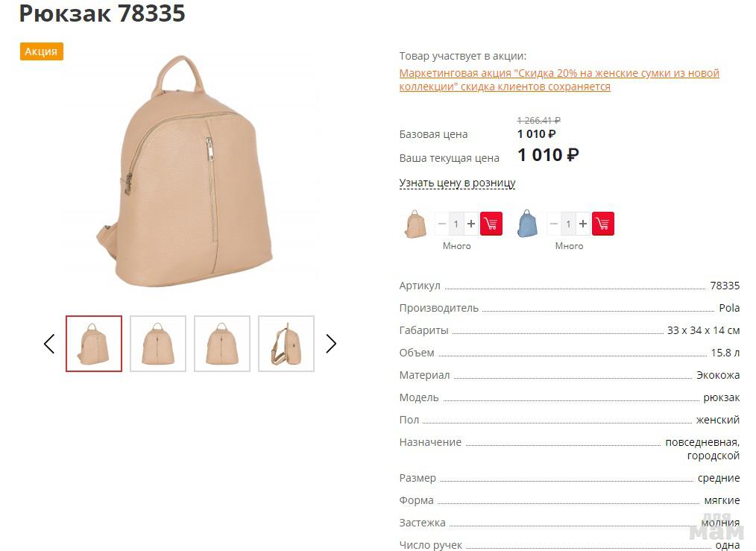Click the beige backpack quantity input field
Screen dimensions: 756x551
tap(456, 224)
